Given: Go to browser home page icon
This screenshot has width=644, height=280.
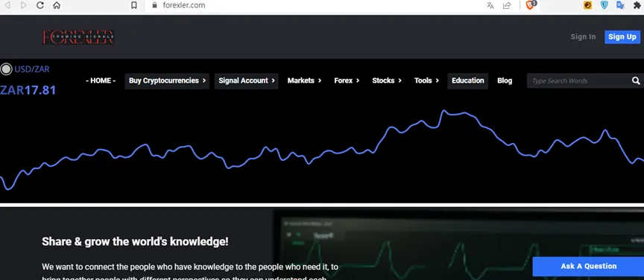Looking at the screenshot, I should [x=57, y=5].
